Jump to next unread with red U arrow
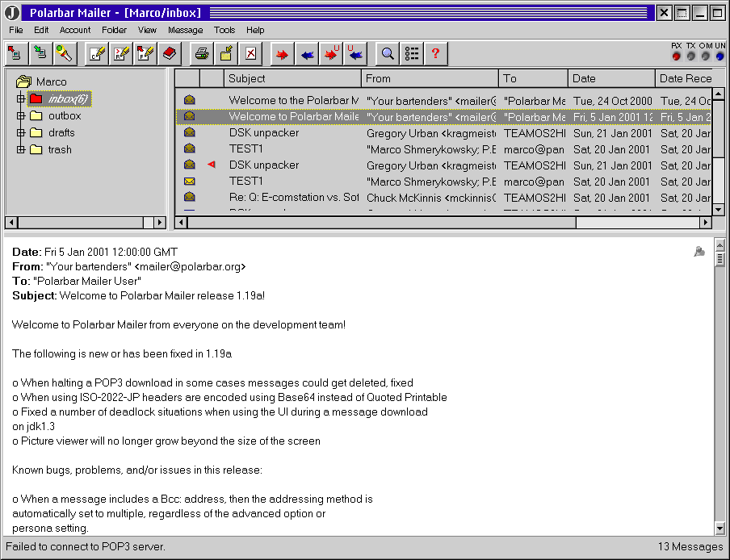The image size is (730, 560). coord(331,53)
